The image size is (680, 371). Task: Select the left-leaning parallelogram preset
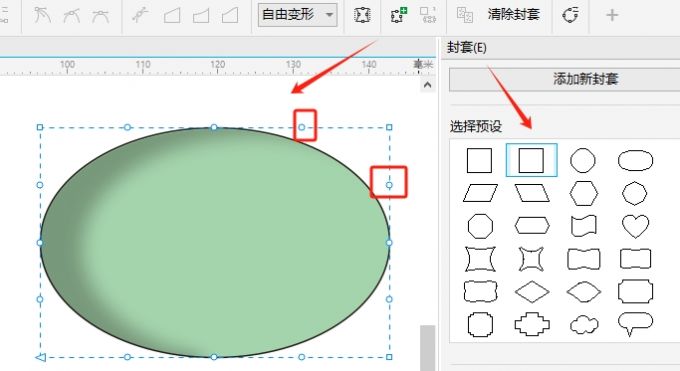(x=532, y=193)
